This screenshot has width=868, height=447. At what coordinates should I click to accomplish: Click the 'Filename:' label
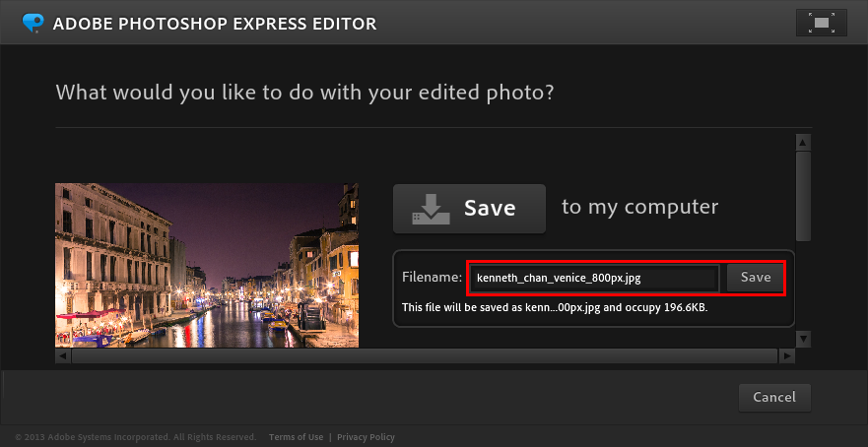(433, 278)
